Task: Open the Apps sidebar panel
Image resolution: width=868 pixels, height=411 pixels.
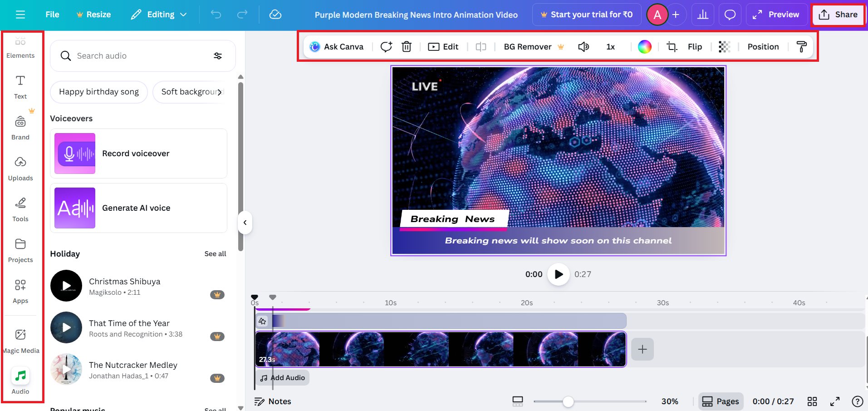Action: [20, 292]
